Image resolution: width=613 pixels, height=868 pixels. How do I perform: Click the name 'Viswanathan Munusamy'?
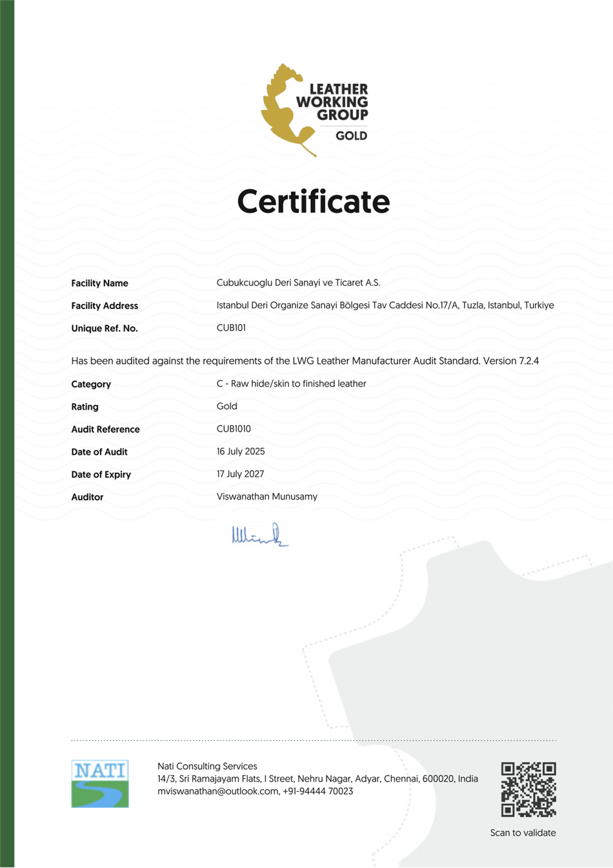(266, 496)
